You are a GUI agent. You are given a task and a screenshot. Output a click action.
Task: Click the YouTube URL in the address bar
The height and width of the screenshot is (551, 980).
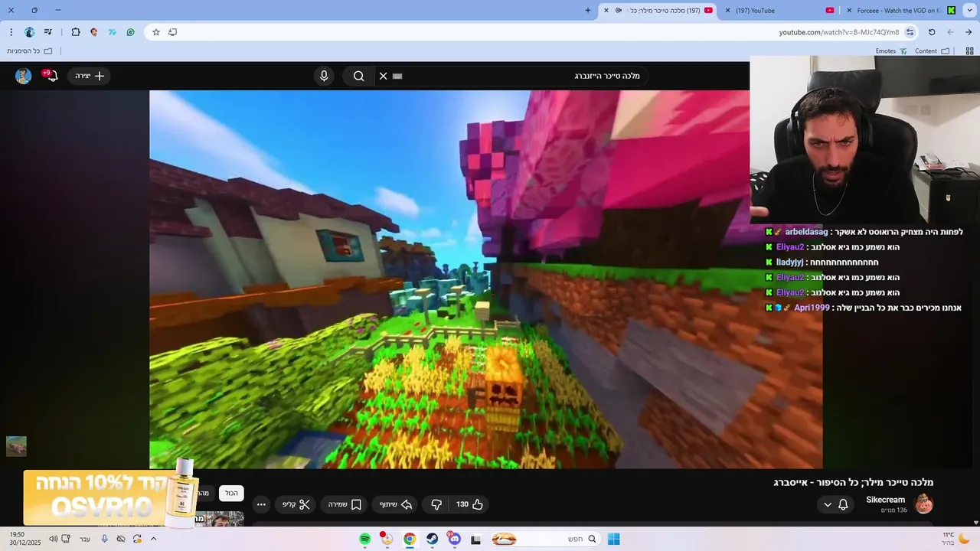839,32
